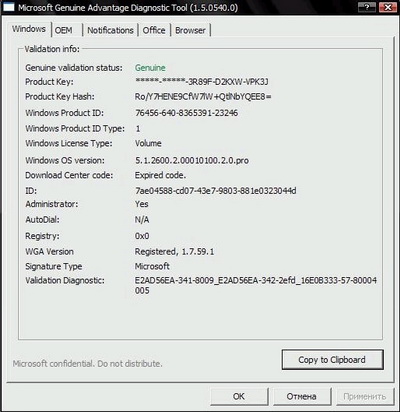Click the green Genuine status value

point(150,68)
